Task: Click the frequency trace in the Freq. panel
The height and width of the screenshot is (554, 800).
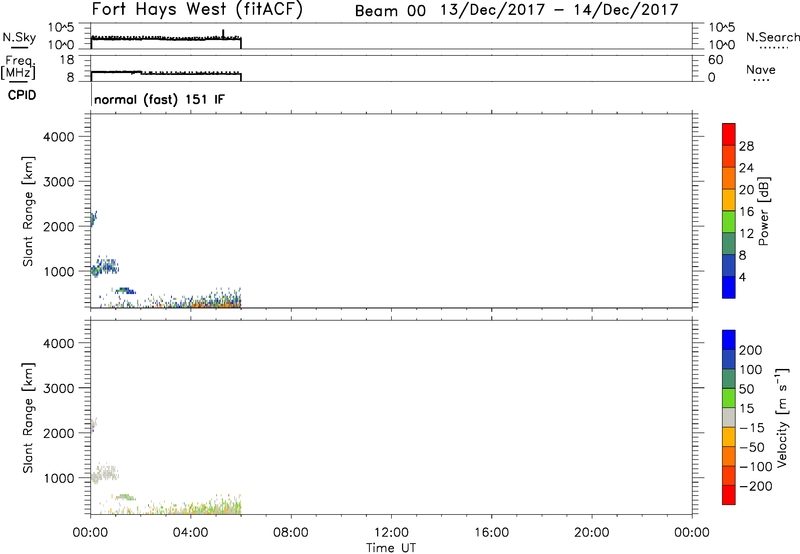Action: click(x=166, y=73)
